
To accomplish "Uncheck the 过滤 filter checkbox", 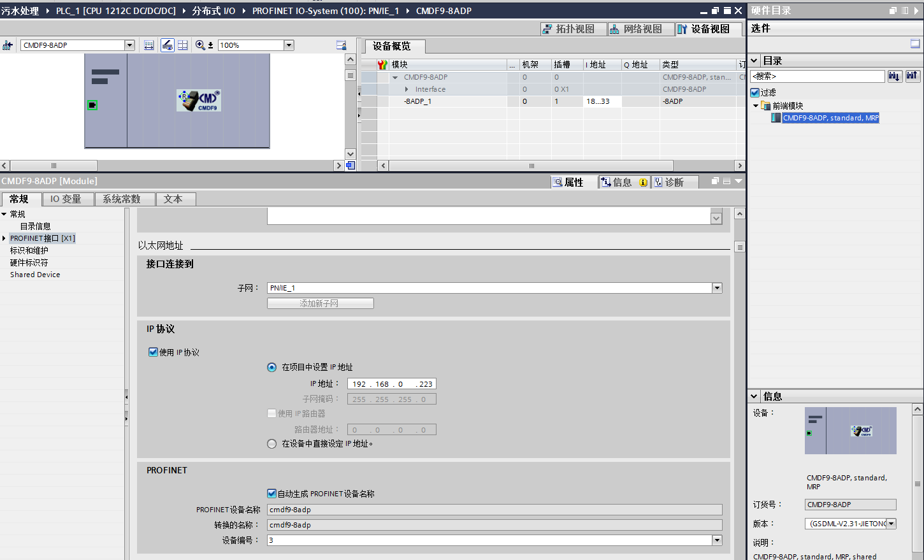I will click(x=755, y=92).
